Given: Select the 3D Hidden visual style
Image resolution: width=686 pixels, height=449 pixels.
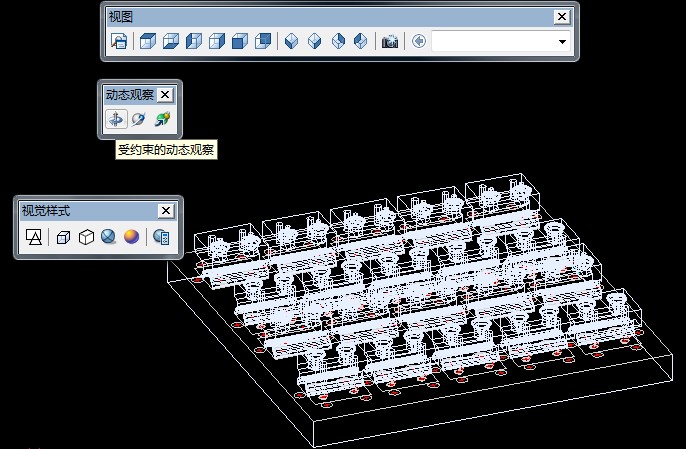Looking at the screenshot, I should [x=86, y=237].
